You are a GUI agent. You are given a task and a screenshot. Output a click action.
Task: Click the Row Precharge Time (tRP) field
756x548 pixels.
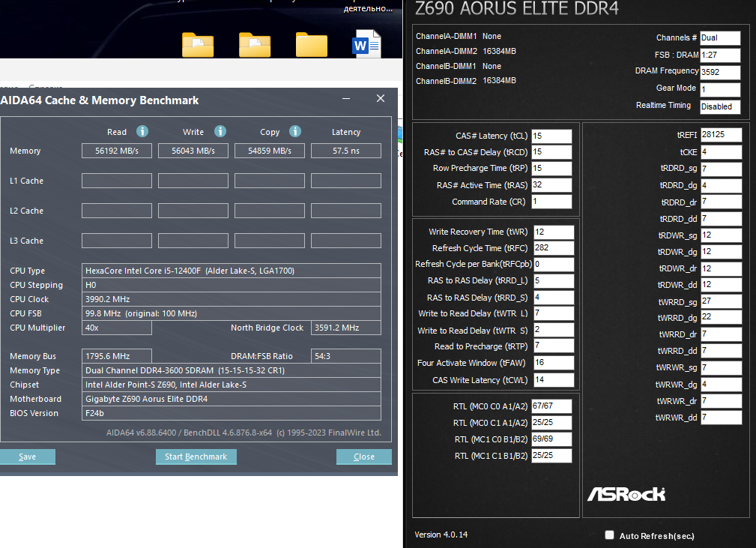pos(551,169)
